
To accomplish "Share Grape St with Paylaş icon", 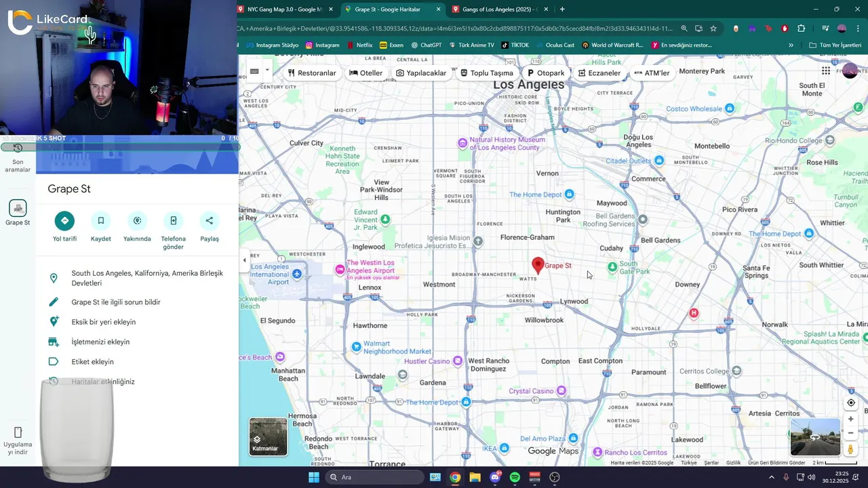I will tap(210, 220).
